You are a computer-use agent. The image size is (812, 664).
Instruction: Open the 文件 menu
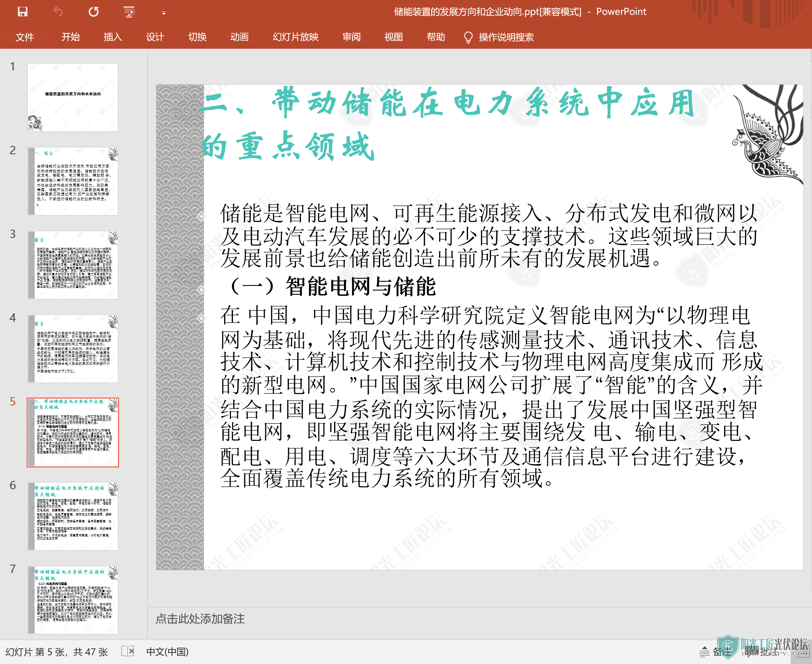point(25,37)
